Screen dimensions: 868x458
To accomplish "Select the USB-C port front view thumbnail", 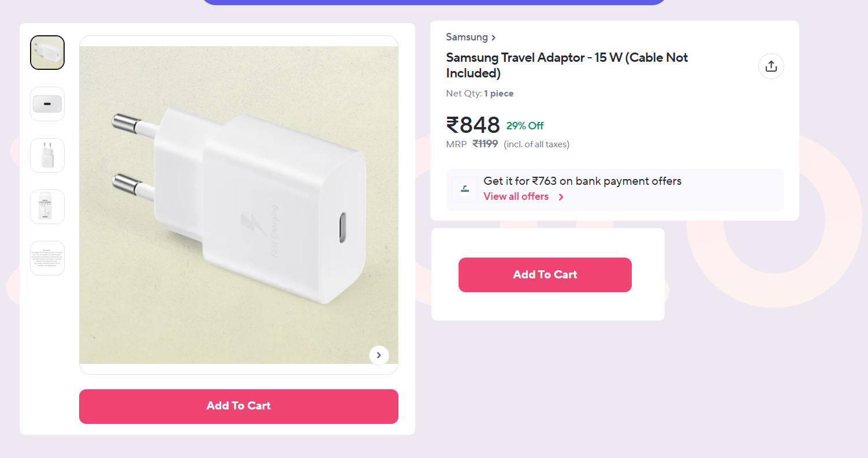I will pyautogui.click(x=47, y=104).
